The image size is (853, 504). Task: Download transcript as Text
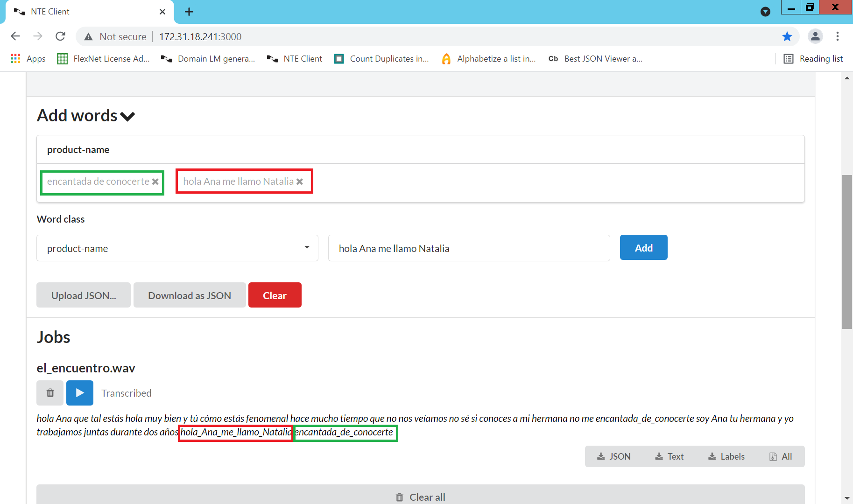pos(670,456)
